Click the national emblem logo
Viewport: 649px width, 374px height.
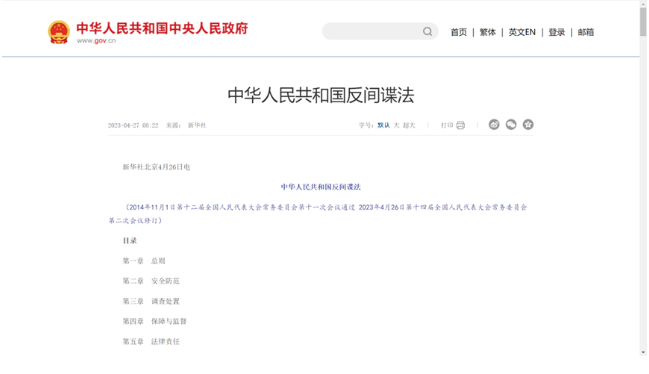(59, 32)
